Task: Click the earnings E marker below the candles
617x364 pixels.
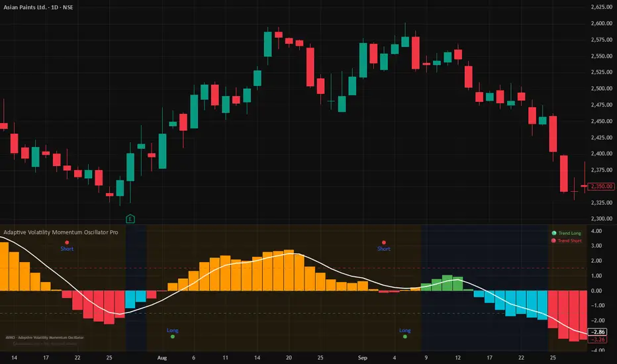Action: click(x=130, y=219)
